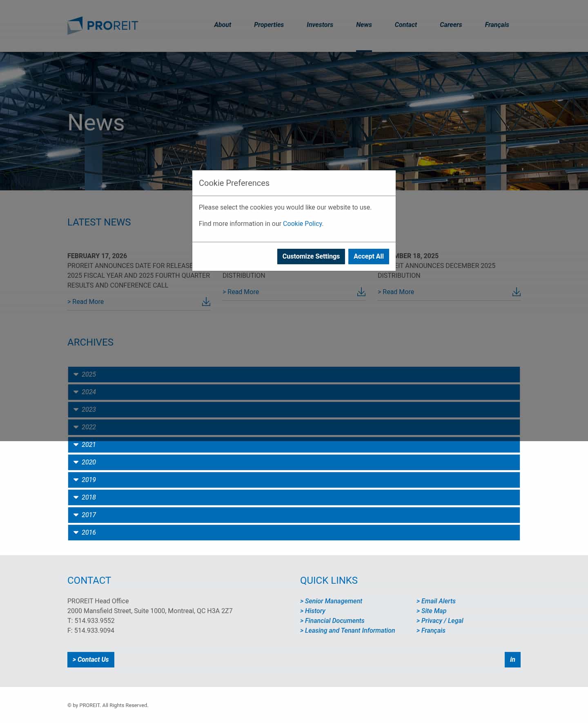Open the About menu

click(223, 25)
